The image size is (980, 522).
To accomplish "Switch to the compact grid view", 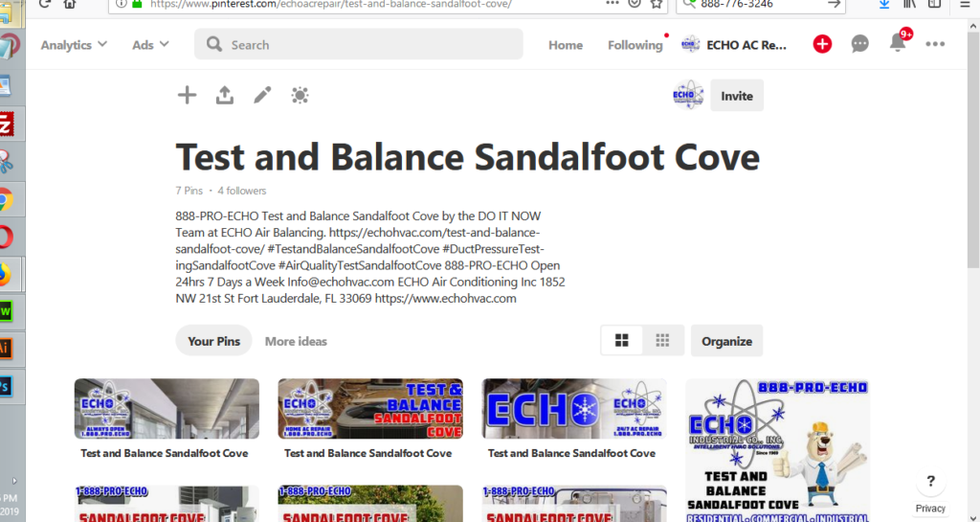I will coord(662,341).
